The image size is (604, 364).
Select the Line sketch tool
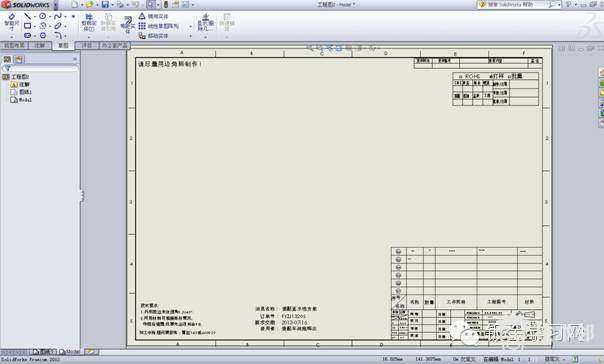(27, 16)
